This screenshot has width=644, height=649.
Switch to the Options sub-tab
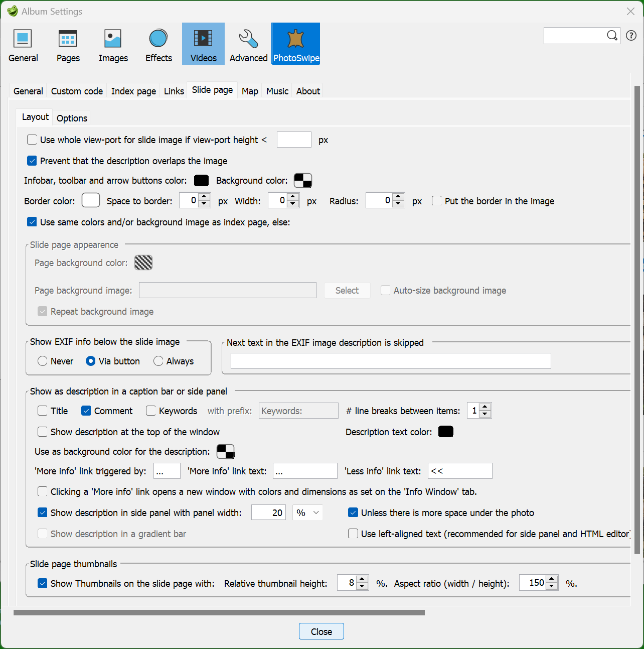(72, 118)
